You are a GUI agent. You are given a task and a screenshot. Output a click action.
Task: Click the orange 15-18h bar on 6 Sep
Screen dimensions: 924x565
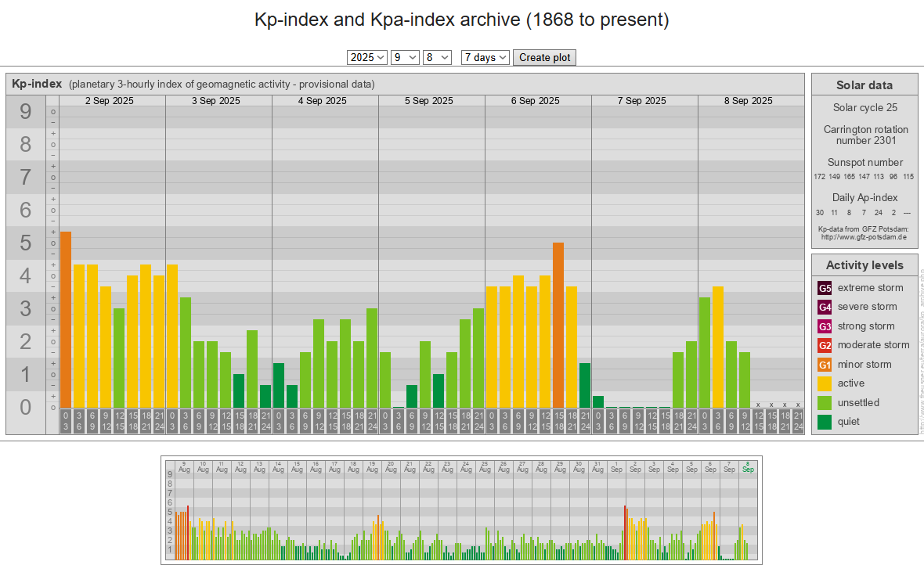558,325
